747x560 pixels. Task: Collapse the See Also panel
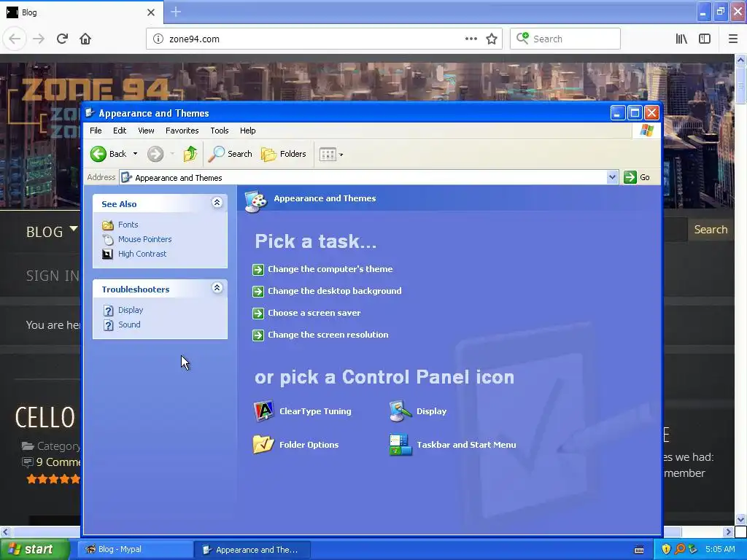[x=217, y=203]
